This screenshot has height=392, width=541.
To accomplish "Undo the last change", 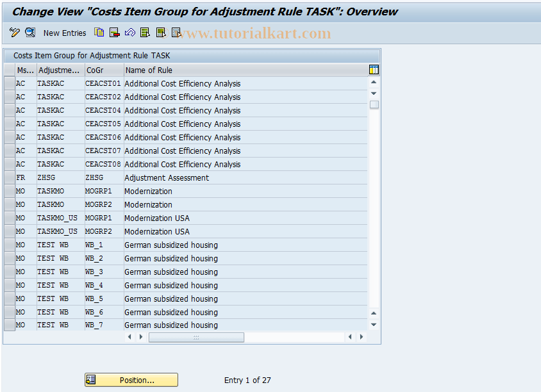I will (131, 32).
